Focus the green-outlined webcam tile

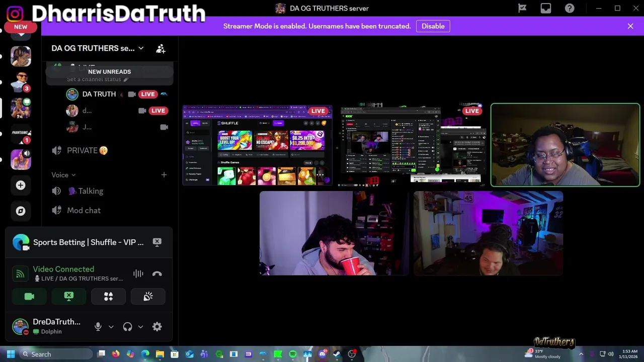click(x=566, y=145)
